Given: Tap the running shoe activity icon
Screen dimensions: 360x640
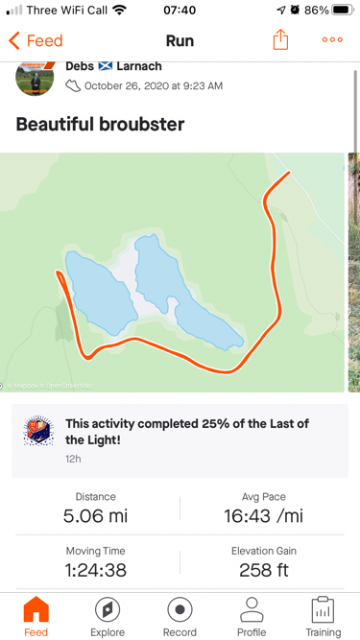Looking at the screenshot, I should click(x=73, y=86).
